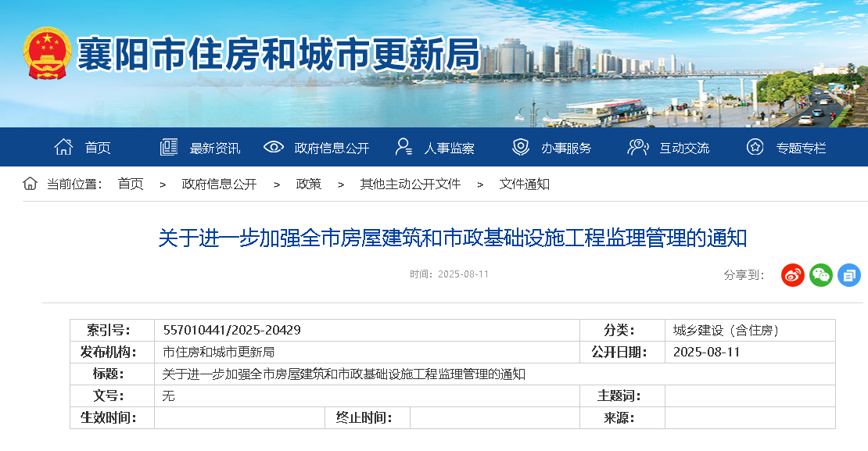The width and height of the screenshot is (868, 451).
Task: Click the small home icon beside 当前位置
Action: coord(30,184)
